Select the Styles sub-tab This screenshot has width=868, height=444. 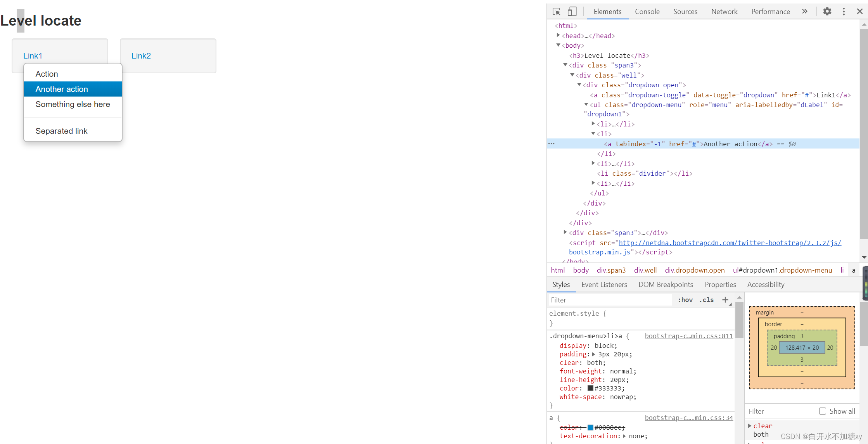click(x=561, y=285)
